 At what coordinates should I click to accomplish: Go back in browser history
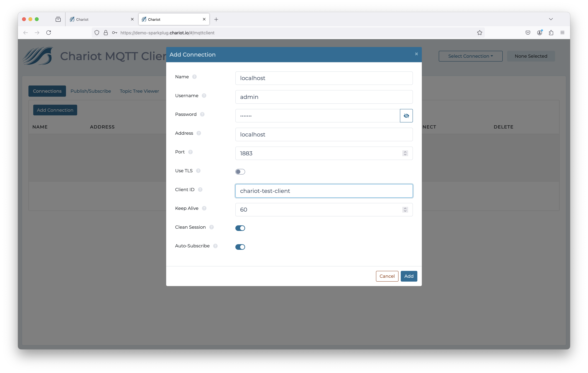pyautogui.click(x=26, y=32)
